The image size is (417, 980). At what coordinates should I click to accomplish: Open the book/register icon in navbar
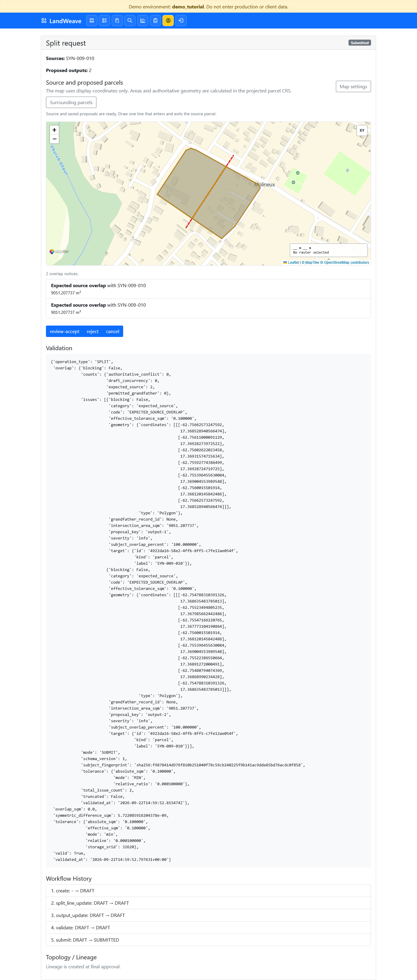92,20
